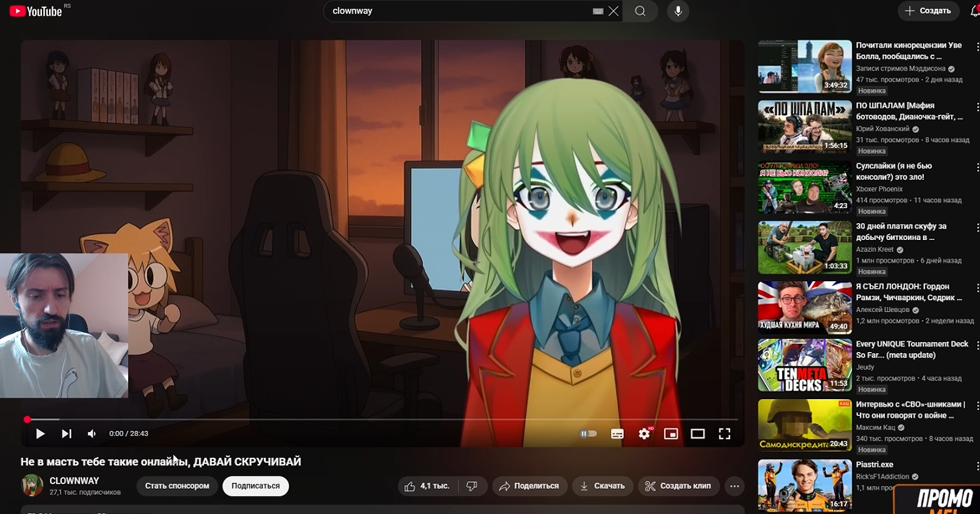Viewport: 980px width, 514px height.
Task: Enable theater mode
Action: click(697, 433)
